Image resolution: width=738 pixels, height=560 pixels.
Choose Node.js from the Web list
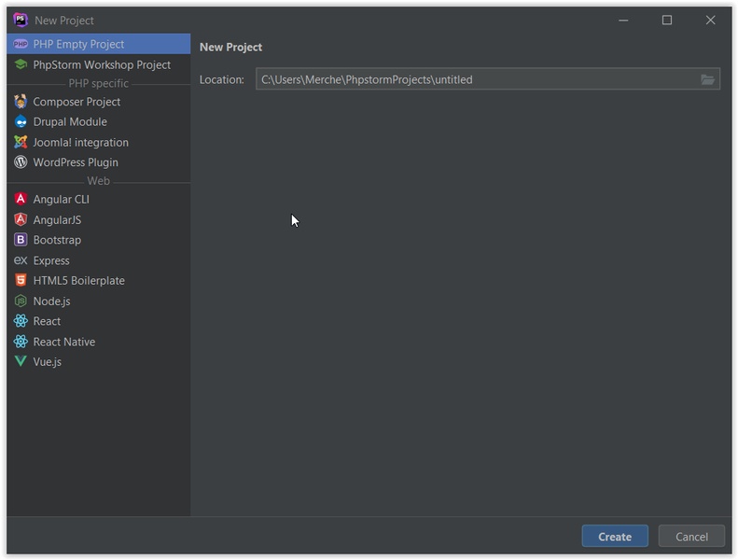tap(51, 301)
